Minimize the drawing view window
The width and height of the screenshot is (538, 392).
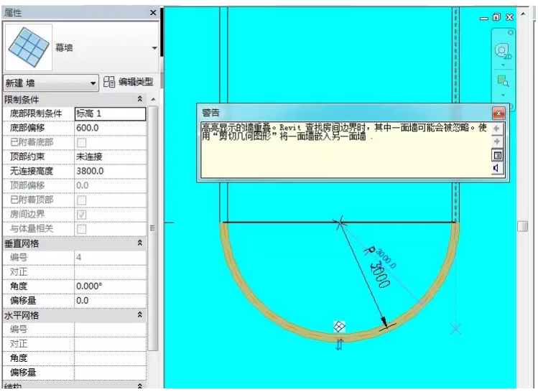pos(484,19)
